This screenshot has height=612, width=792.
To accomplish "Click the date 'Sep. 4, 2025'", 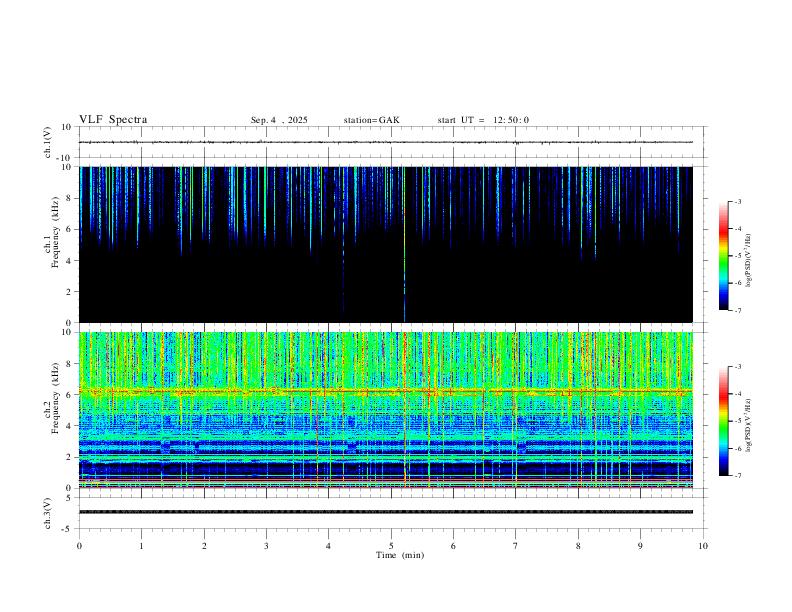I will 279,120.
